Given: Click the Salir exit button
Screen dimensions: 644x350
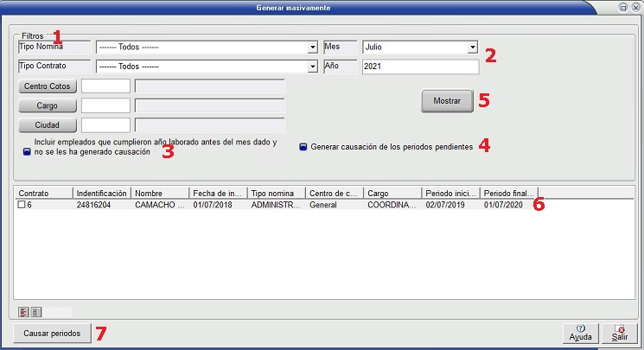Looking at the screenshot, I should click(617, 334).
